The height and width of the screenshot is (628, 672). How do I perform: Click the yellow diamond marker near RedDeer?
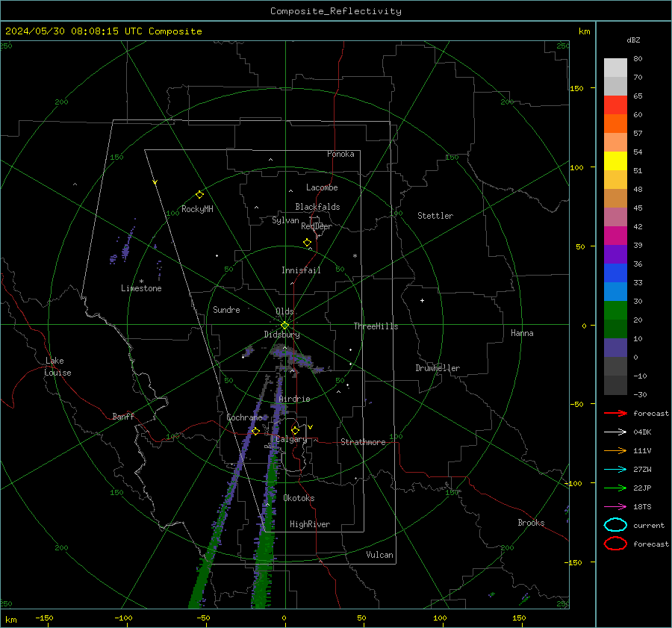click(307, 243)
